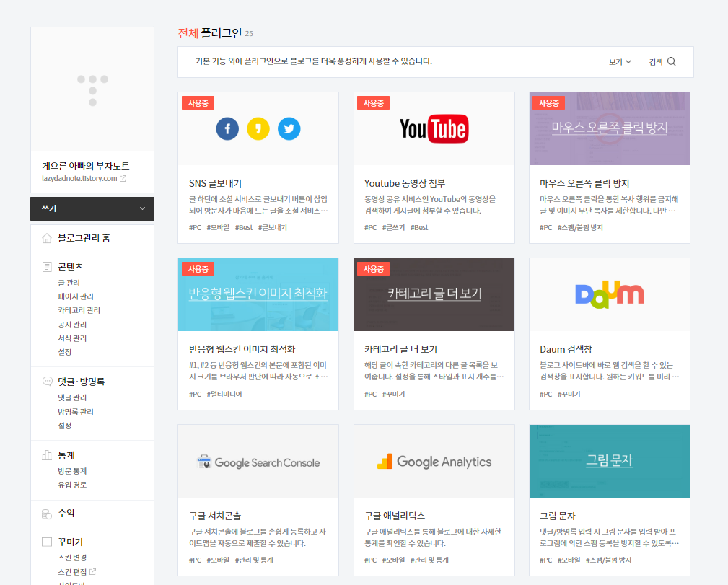The image size is (728, 585).
Task: Click the 통계 bar chart icon
Action: (47, 455)
